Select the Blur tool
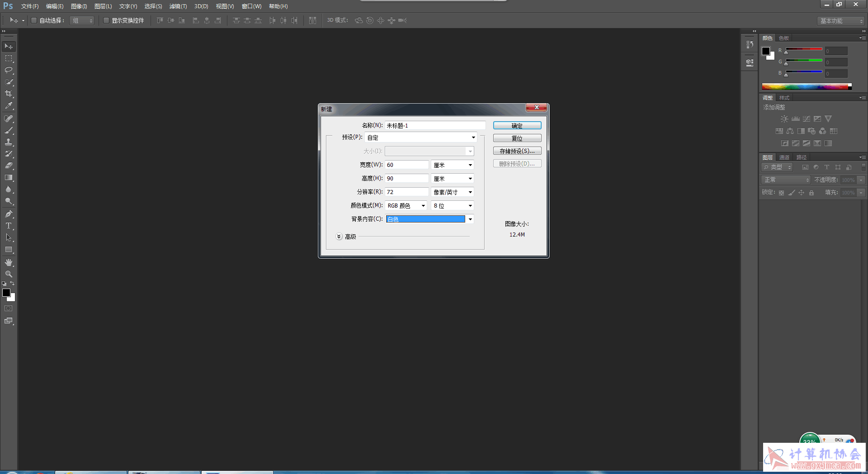 pos(9,189)
